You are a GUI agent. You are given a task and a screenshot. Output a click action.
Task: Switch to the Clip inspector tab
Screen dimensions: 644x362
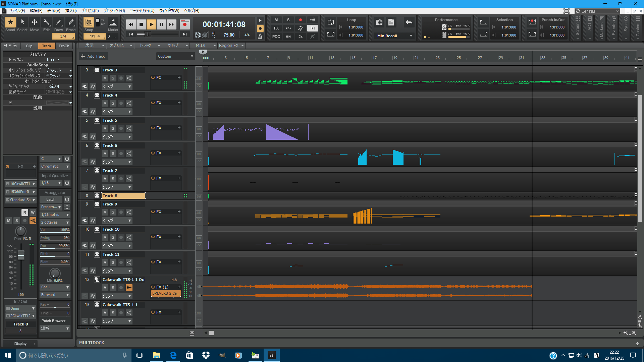(29, 46)
